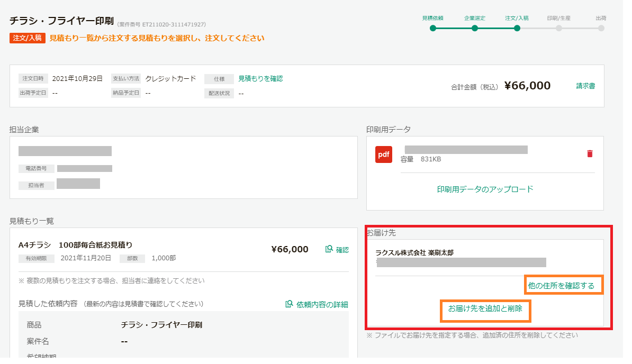This screenshot has height=364, width=632.
Task: Select the 企業選定 progress step dot
Action: coord(475,28)
